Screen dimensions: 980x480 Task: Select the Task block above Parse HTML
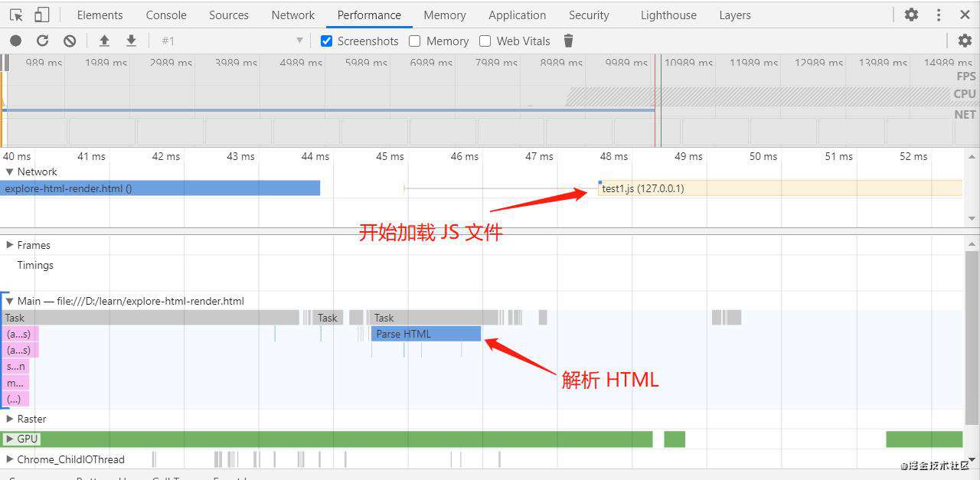coord(434,318)
